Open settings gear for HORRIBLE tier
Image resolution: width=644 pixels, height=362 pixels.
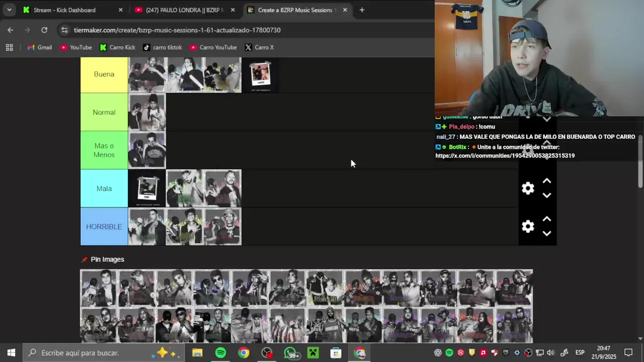pos(528,226)
